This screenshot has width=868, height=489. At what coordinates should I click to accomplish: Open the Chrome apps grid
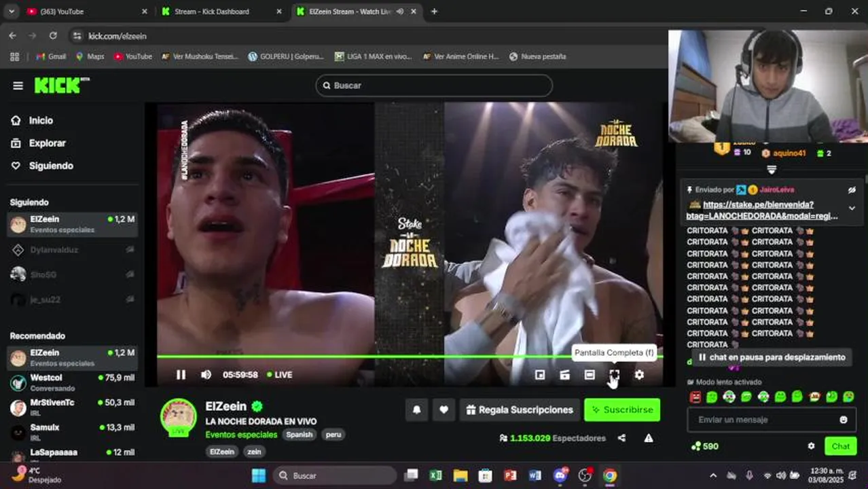14,56
